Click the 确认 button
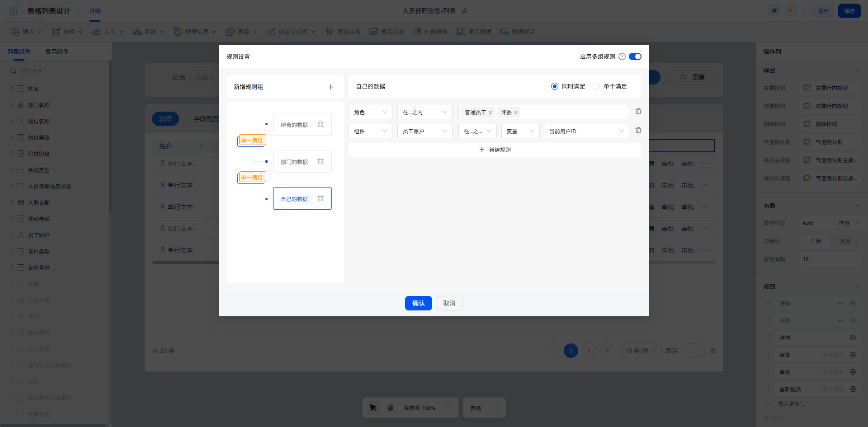The image size is (868, 427). (419, 303)
